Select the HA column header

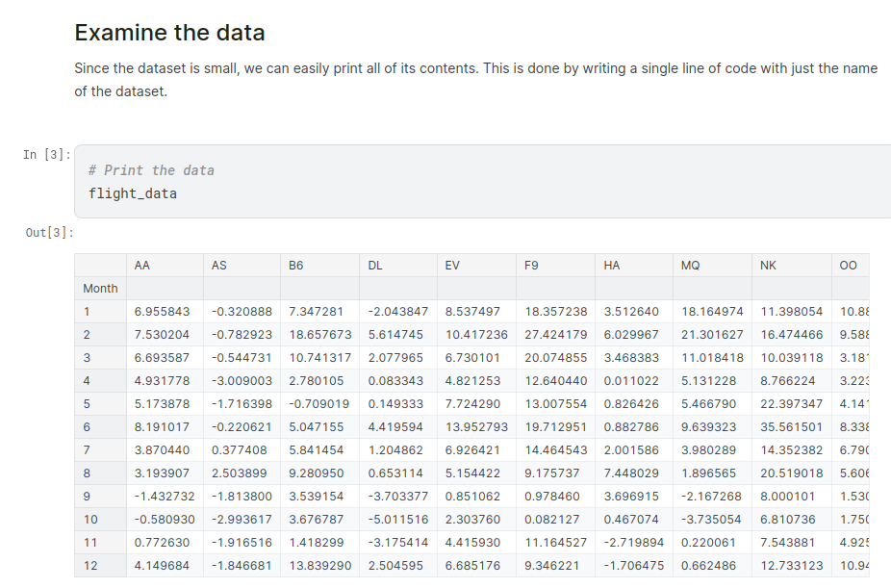(612, 266)
